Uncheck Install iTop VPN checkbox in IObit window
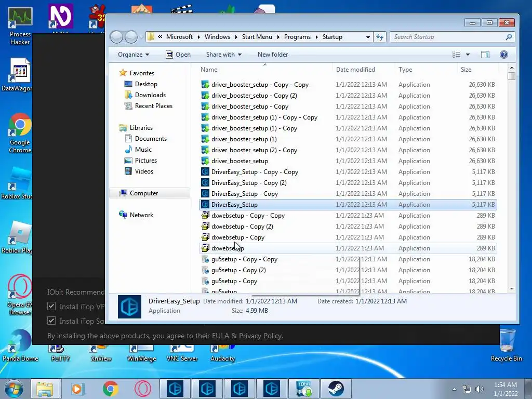Image resolution: width=532 pixels, height=399 pixels. click(x=51, y=307)
